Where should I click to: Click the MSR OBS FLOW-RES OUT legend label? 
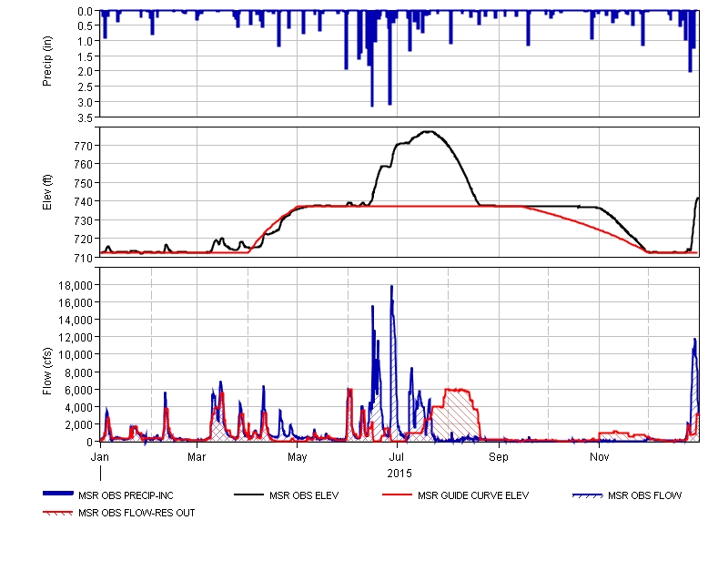coord(136,513)
